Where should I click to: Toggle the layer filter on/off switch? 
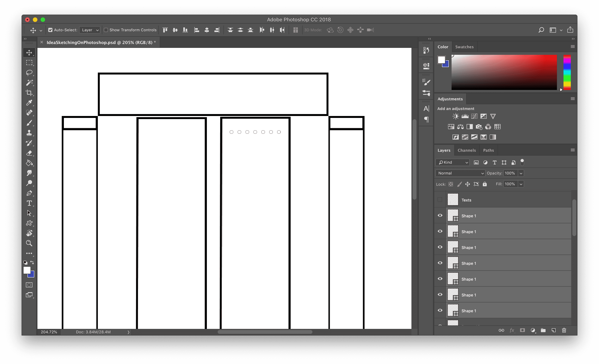522,162
